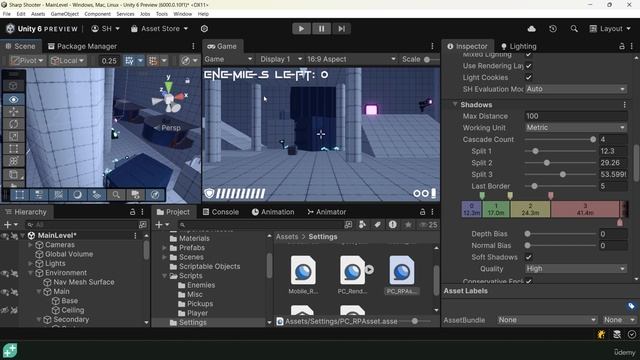Select the View tool eye icon in Scene
Screen dimensions: 640x360
coord(13,99)
